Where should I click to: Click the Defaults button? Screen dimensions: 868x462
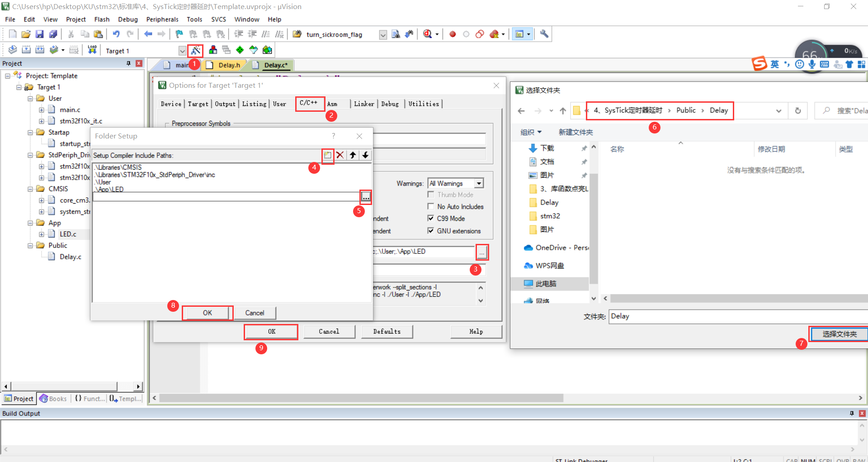pos(387,332)
